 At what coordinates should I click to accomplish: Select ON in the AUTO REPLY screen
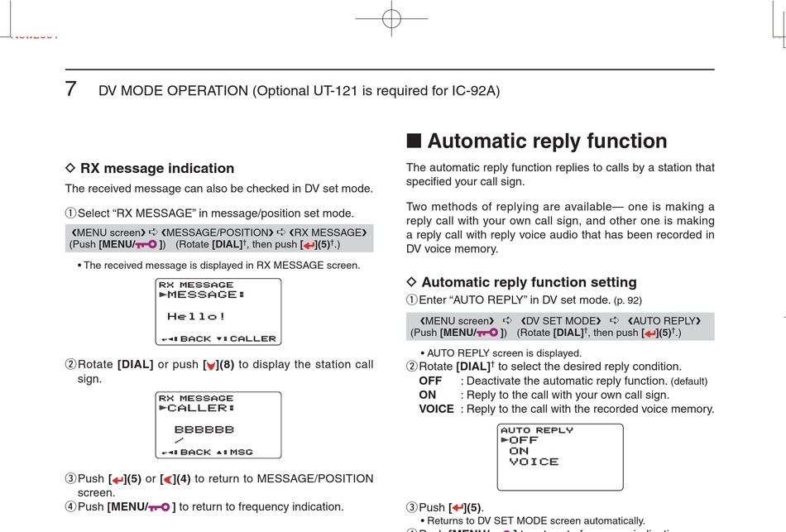coord(520,451)
